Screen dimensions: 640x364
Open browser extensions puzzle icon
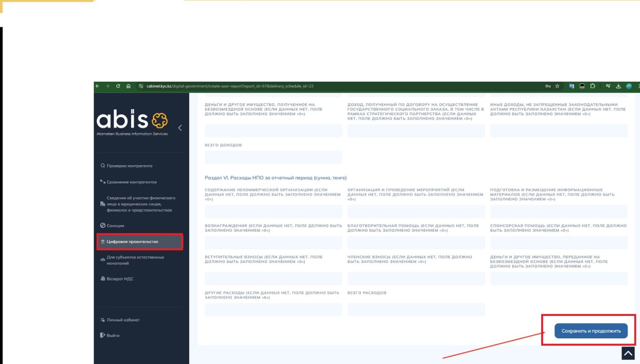592,86
